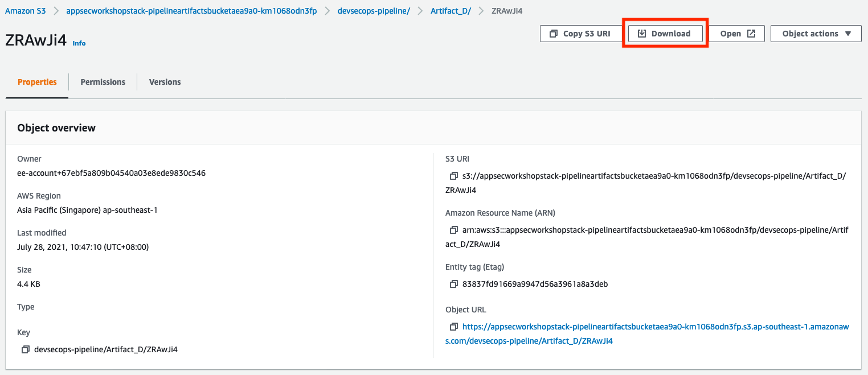
Task: Open the appsecworkshopstack bucket breadcrumb
Action: pos(191,11)
